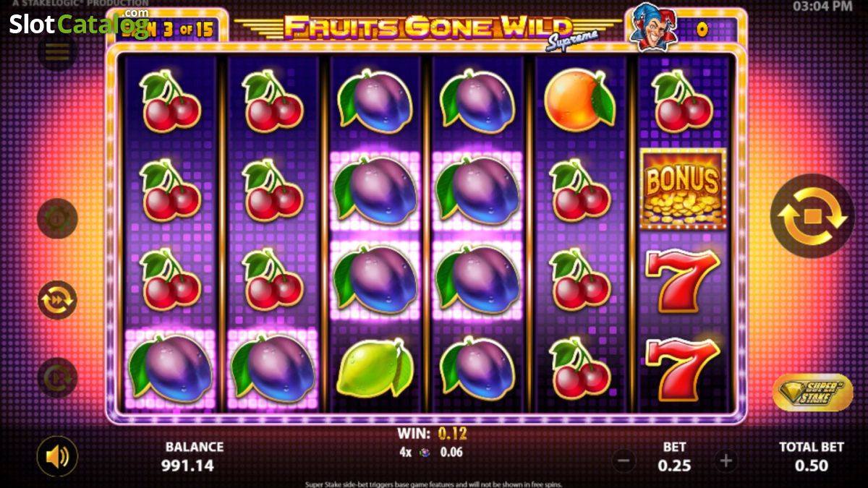868x488 pixels.
Task: Click the green lemon symbol
Action: tap(375, 367)
